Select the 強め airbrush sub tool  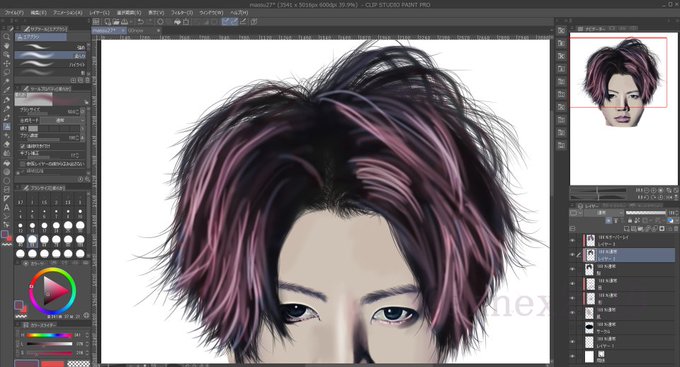point(51,47)
